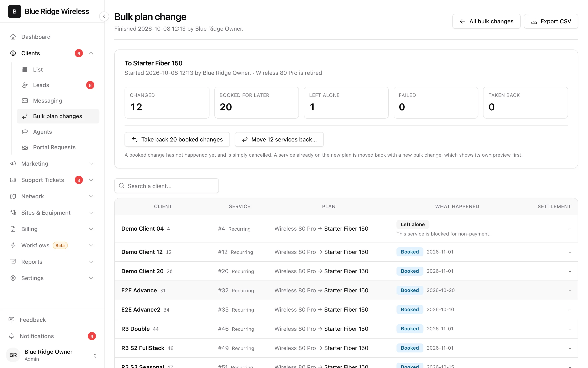Click the E2E Advance client name
This screenshot has height=368, width=588.
click(x=139, y=290)
